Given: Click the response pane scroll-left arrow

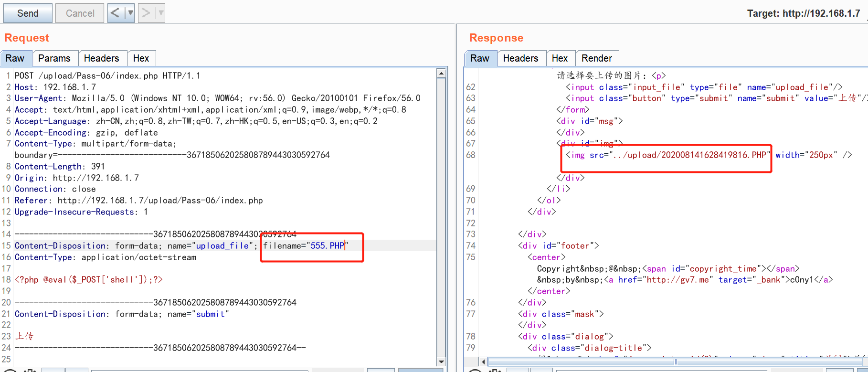Looking at the screenshot, I should click(x=483, y=362).
